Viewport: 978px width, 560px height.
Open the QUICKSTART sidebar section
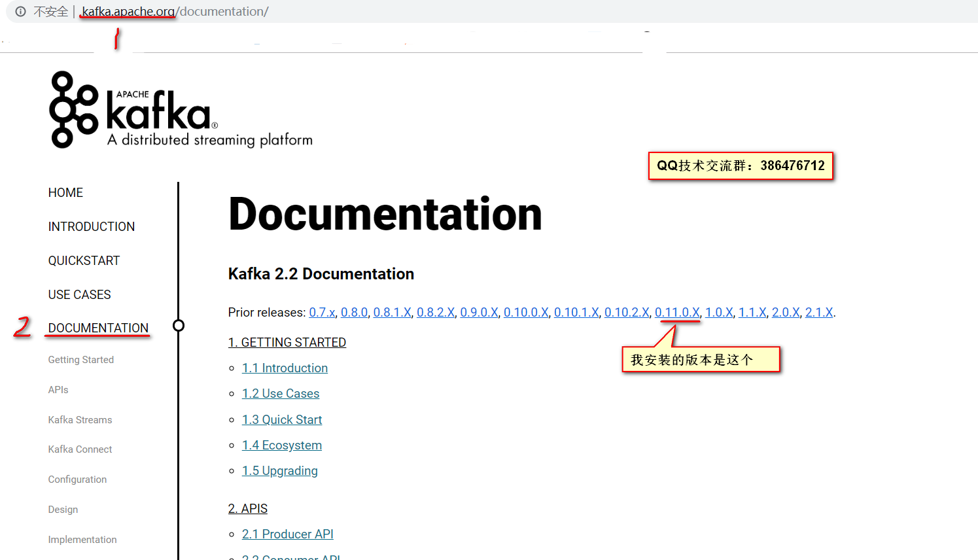(84, 260)
